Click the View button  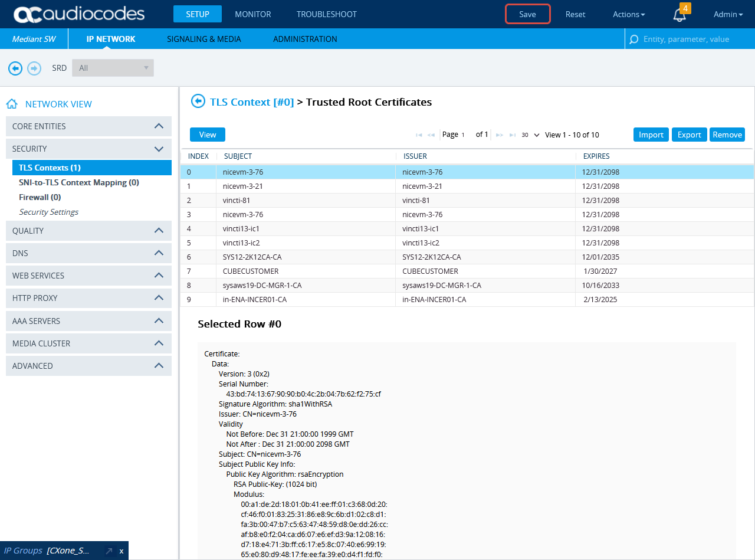[208, 135]
